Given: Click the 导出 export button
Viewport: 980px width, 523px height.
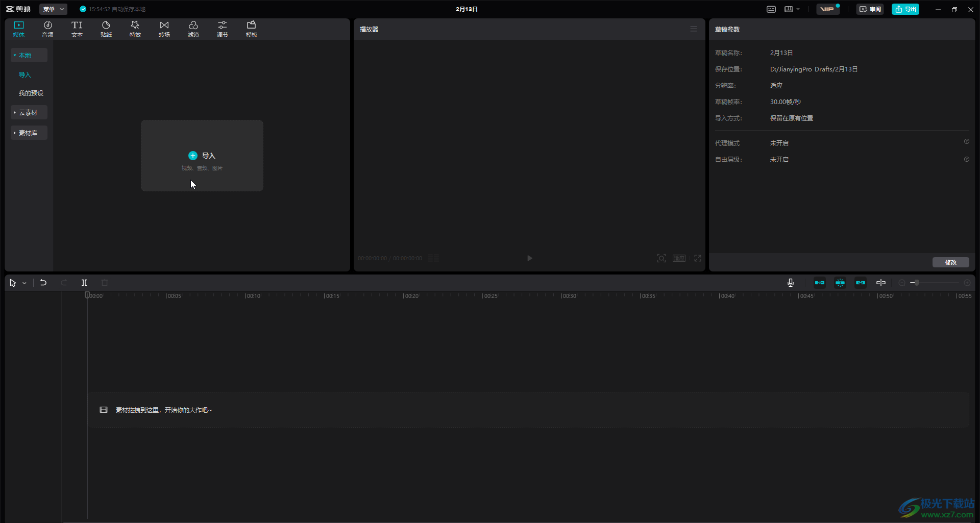Looking at the screenshot, I should [x=905, y=9].
